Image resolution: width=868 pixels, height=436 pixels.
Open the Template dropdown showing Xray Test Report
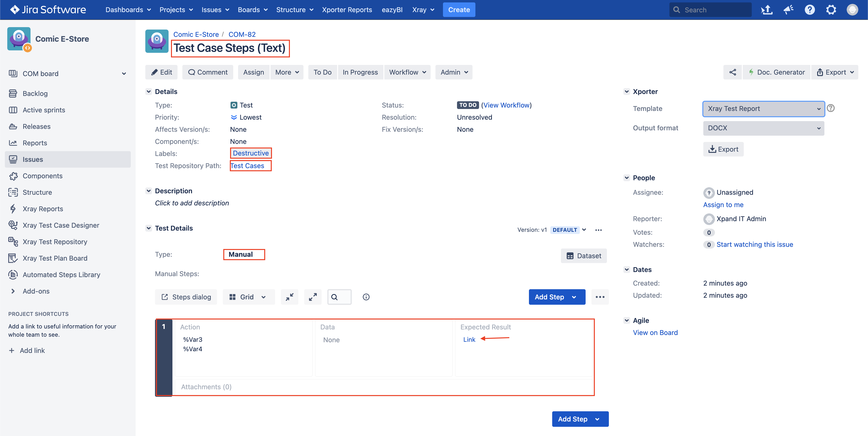pyautogui.click(x=764, y=109)
